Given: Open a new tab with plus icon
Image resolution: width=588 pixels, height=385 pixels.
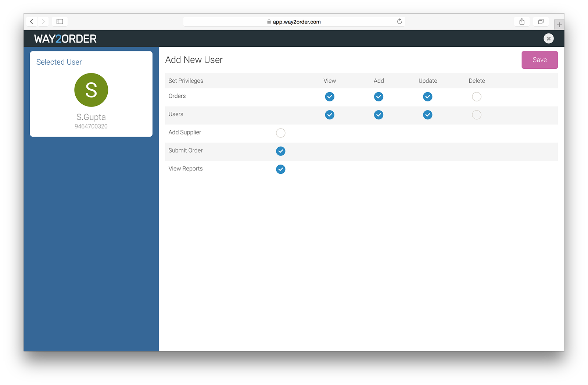Looking at the screenshot, I should coord(559,25).
